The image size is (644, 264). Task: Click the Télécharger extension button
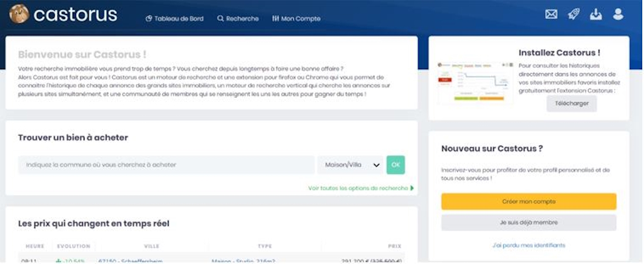571,104
